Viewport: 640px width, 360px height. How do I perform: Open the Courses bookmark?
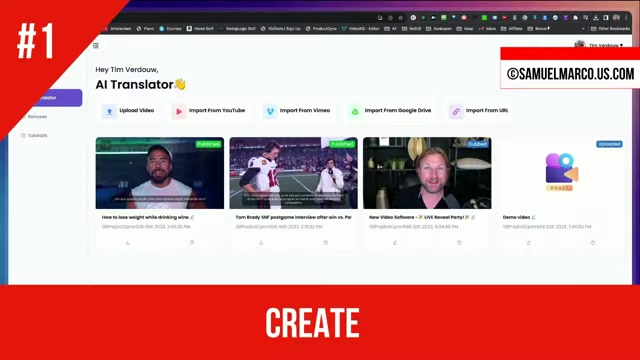tap(170, 29)
